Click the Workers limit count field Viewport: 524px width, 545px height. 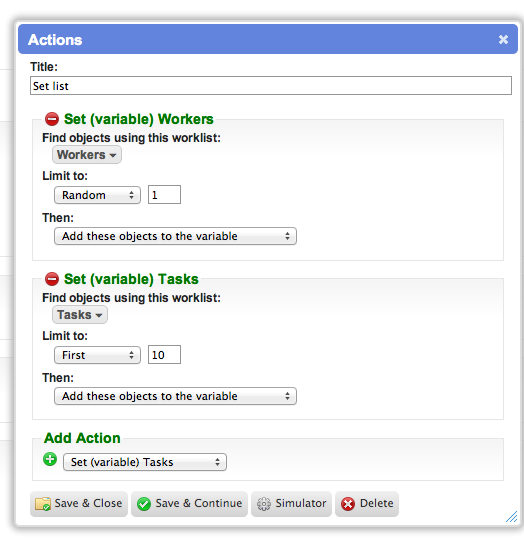164,195
